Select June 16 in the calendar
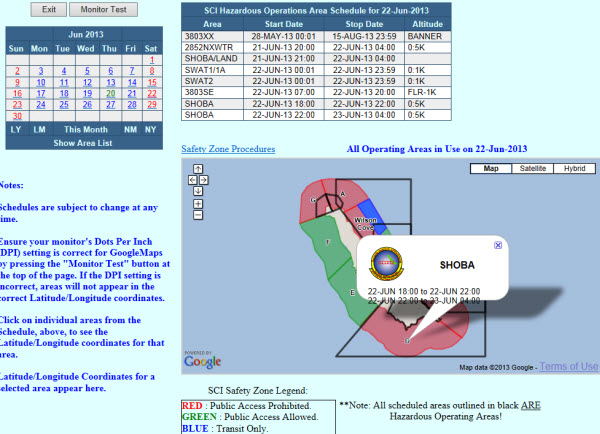This screenshot has width=600, height=434. click(x=17, y=93)
